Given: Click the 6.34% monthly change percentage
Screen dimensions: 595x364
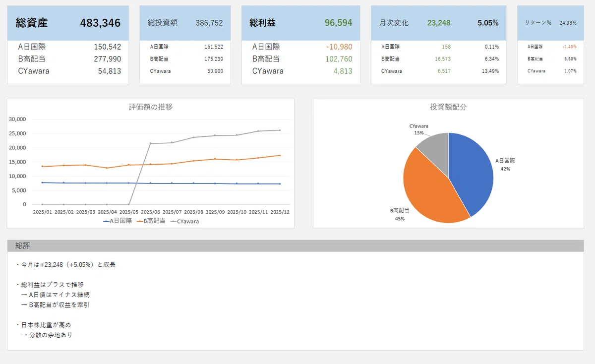Looking at the screenshot, I should click(492, 59).
